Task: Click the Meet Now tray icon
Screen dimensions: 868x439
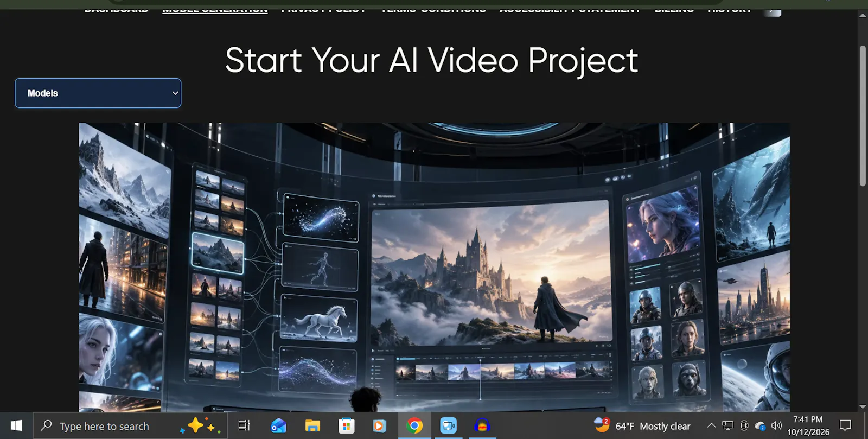Action: 744,426
